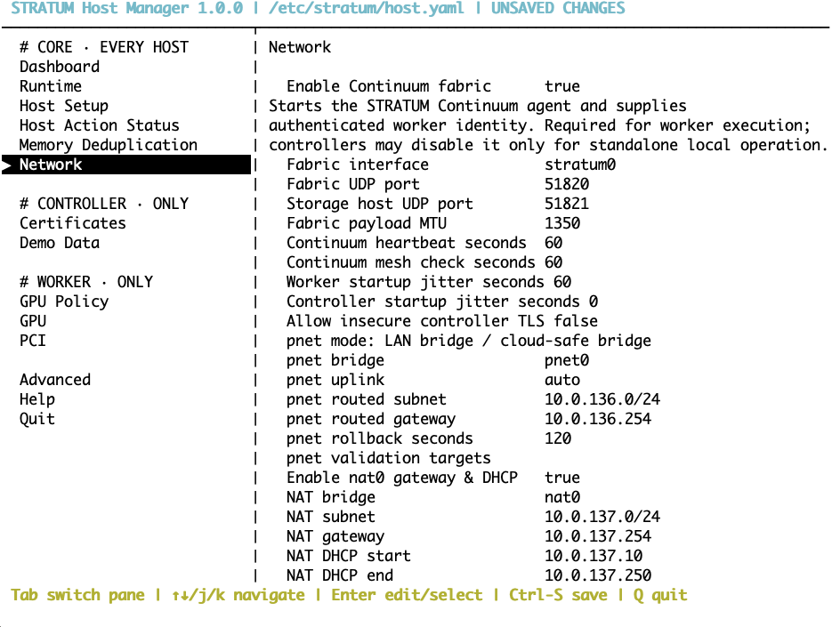Click the highlighted Network item

[126, 165]
